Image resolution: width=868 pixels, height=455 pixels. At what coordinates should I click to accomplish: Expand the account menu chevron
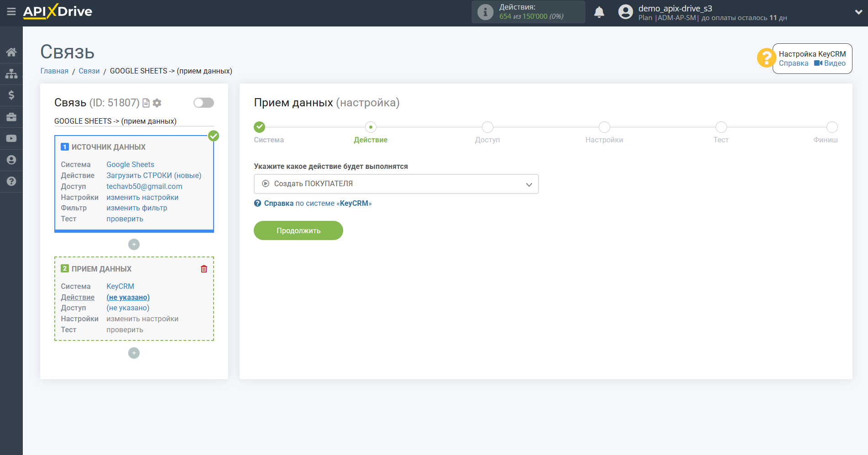858,12
